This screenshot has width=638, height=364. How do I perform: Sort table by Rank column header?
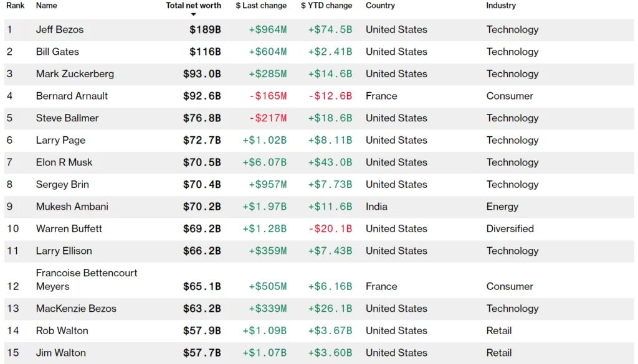coord(16,6)
